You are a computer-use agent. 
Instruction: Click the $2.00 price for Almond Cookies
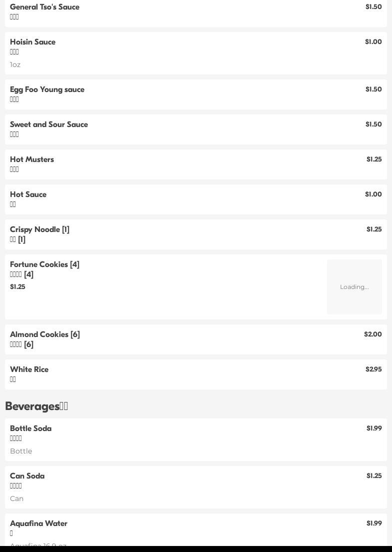click(x=373, y=334)
